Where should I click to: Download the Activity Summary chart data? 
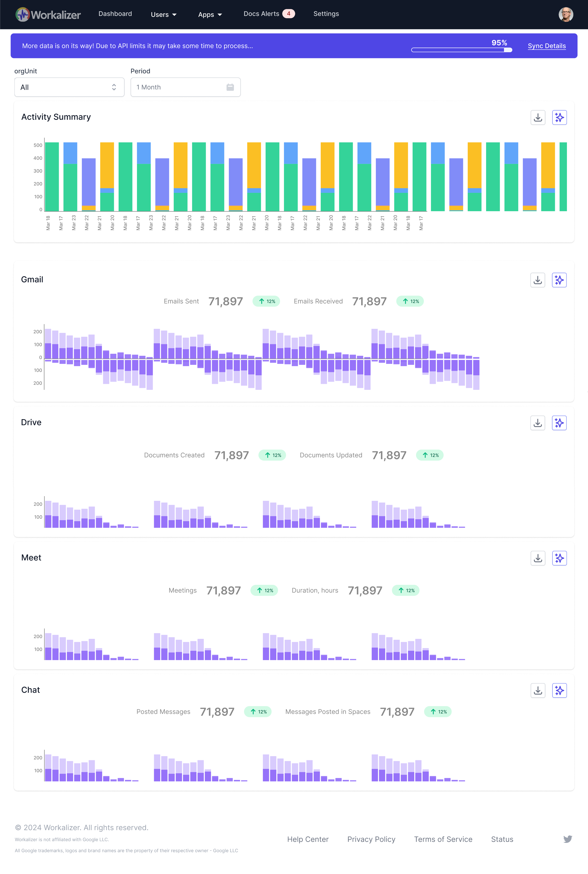[x=538, y=117]
